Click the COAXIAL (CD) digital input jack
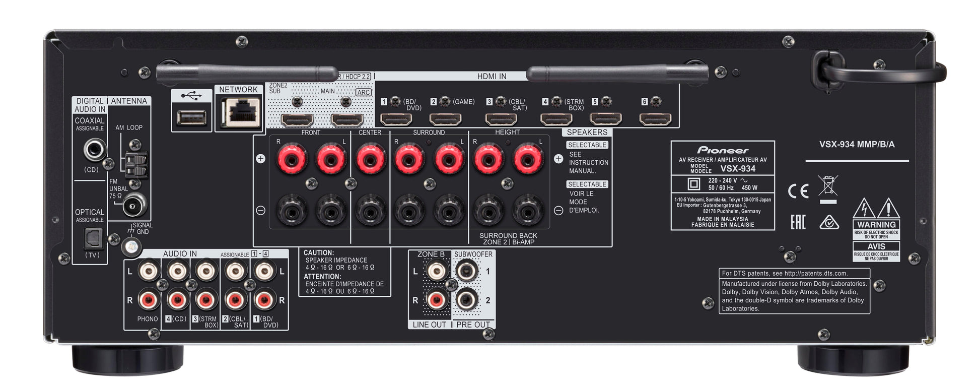Screen dimensions: 980x385 [x=95, y=150]
